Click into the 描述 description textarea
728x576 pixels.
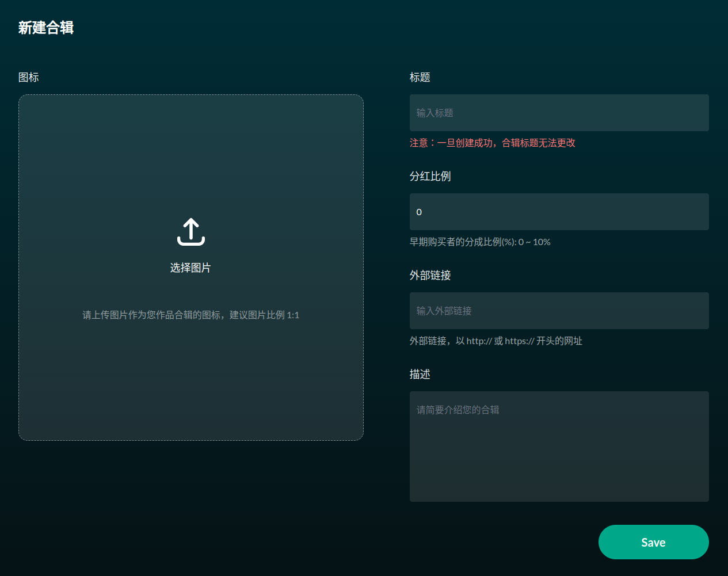click(x=559, y=455)
